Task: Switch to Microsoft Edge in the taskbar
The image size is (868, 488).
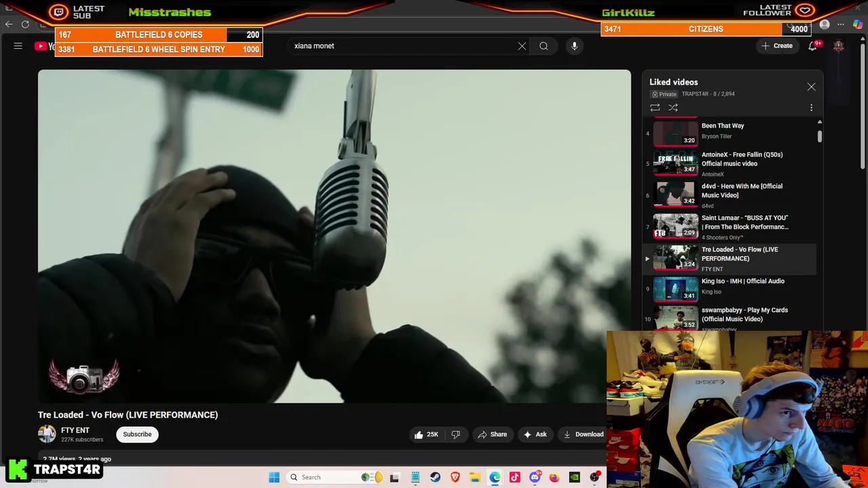Action: pos(495,477)
